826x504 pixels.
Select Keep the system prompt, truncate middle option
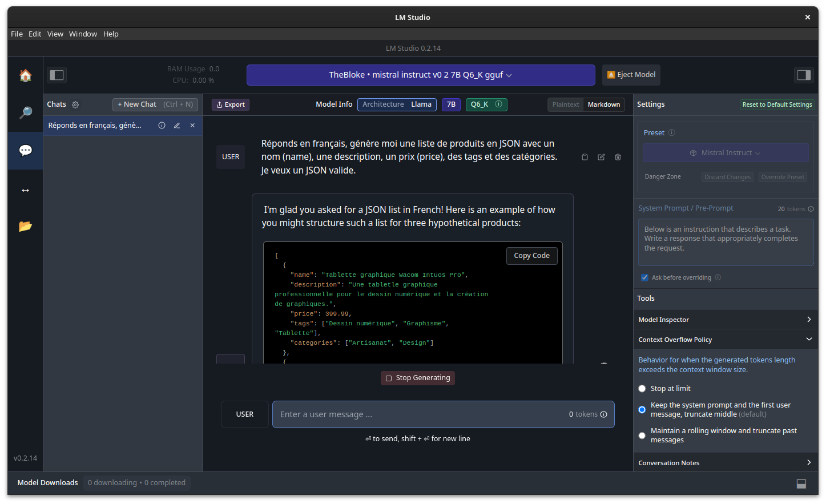[x=642, y=410]
